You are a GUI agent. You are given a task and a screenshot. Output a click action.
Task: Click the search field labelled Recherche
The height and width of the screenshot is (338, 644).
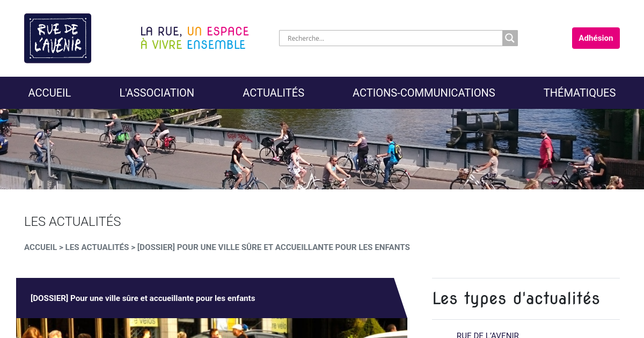391,38
